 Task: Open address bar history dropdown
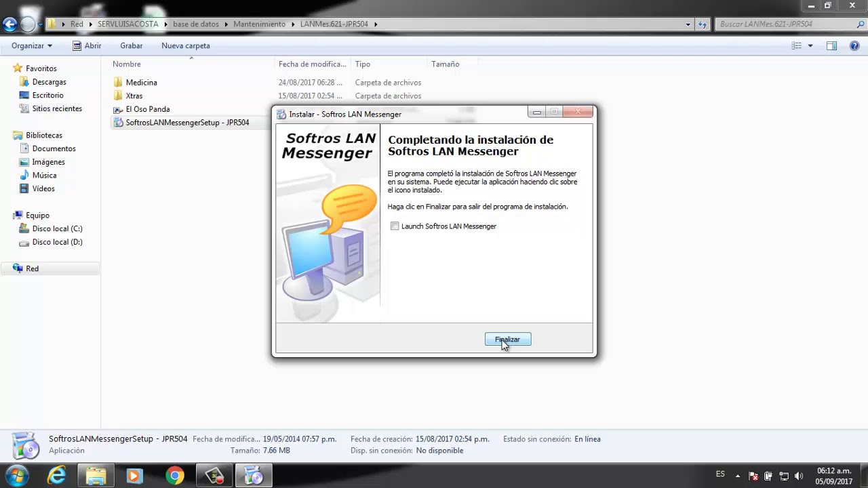[x=689, y=24]
